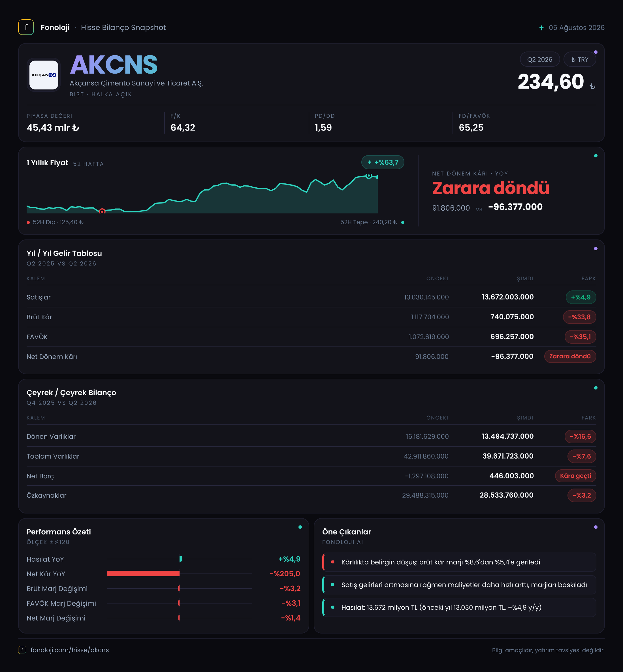Click the purple status dot in the AKCNS header card
The width and height of the screenshot is (623, 672).
(x=596, y=52)
